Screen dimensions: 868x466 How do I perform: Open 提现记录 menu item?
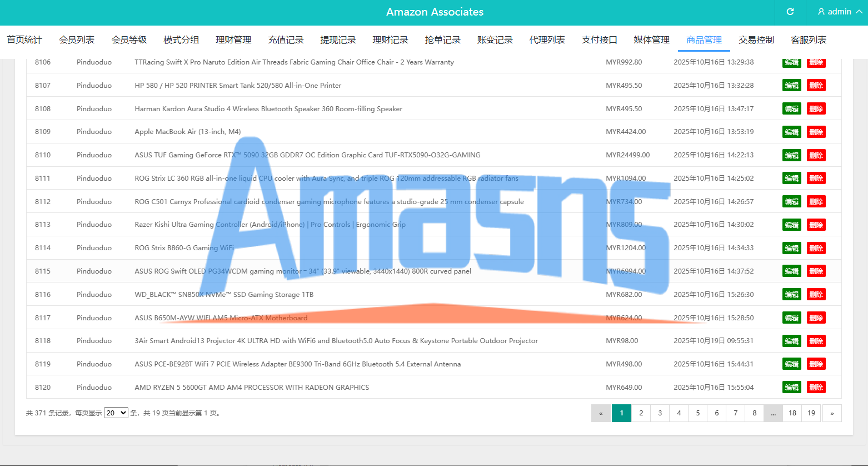point(338,40)
